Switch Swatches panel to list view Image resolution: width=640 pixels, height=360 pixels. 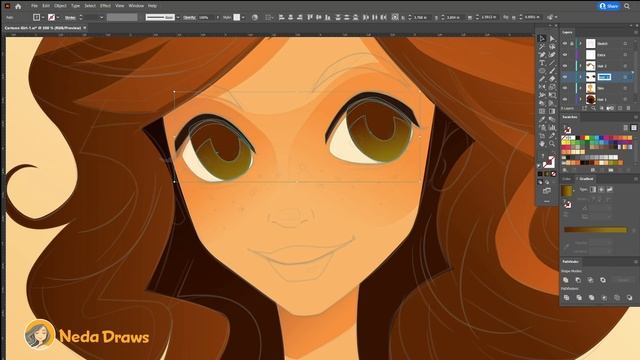626,128
